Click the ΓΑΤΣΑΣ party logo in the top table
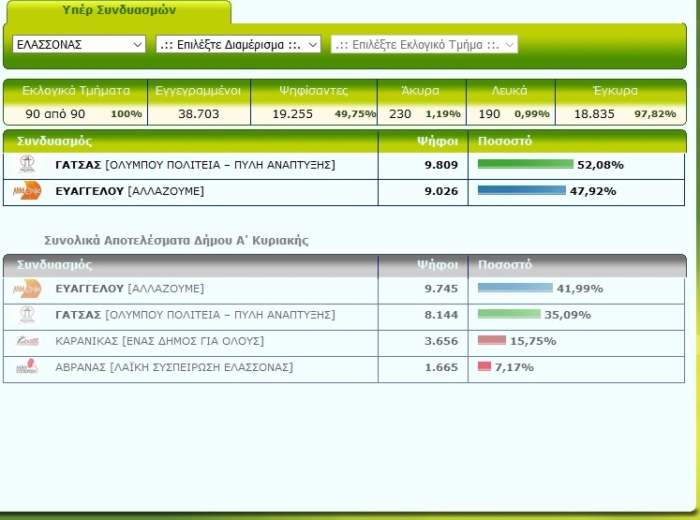Viewport: 700px width, 520px height. [x=26, y=164]
